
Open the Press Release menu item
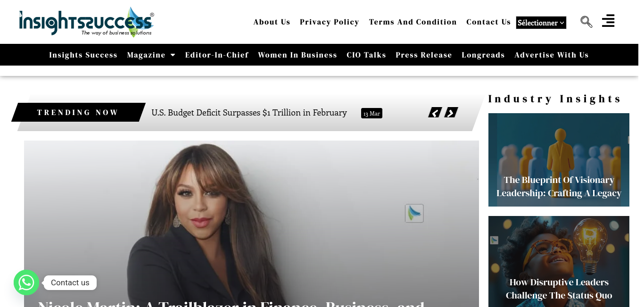tap(424, 55)
